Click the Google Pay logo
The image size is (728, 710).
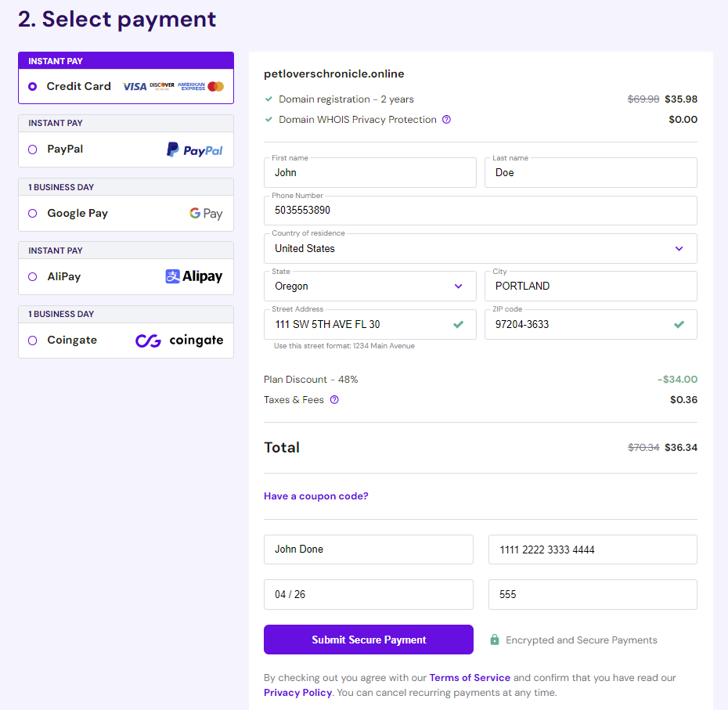pyautogui.click(x=205, y=212)
